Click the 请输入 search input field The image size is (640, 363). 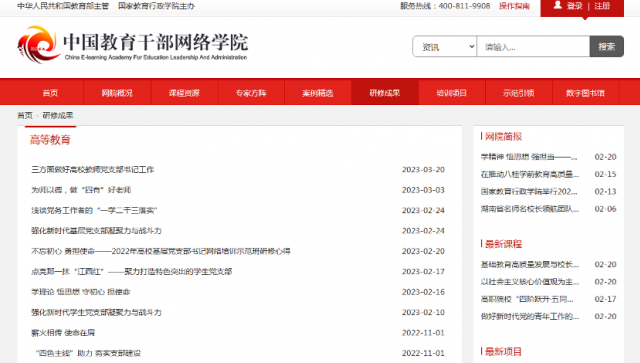533,47
